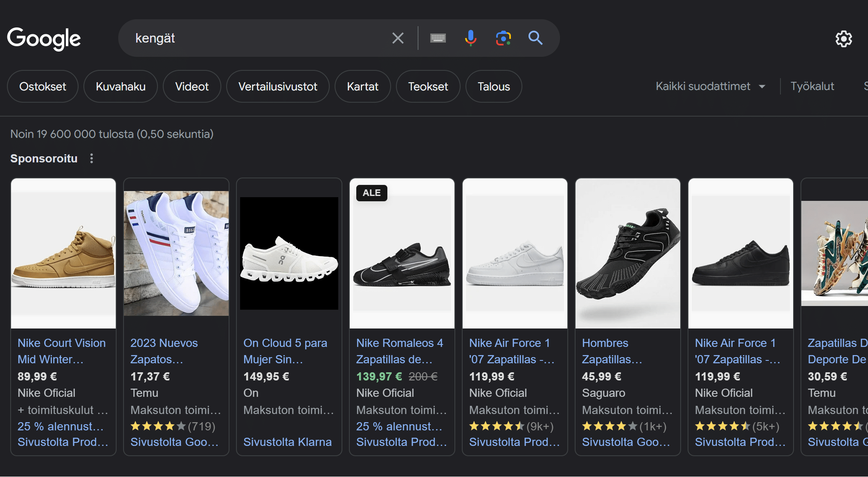Open 'Nike Court Vision Mid Winter' link
The height and width of the screenshot is (477, 868).
(62, 351)
